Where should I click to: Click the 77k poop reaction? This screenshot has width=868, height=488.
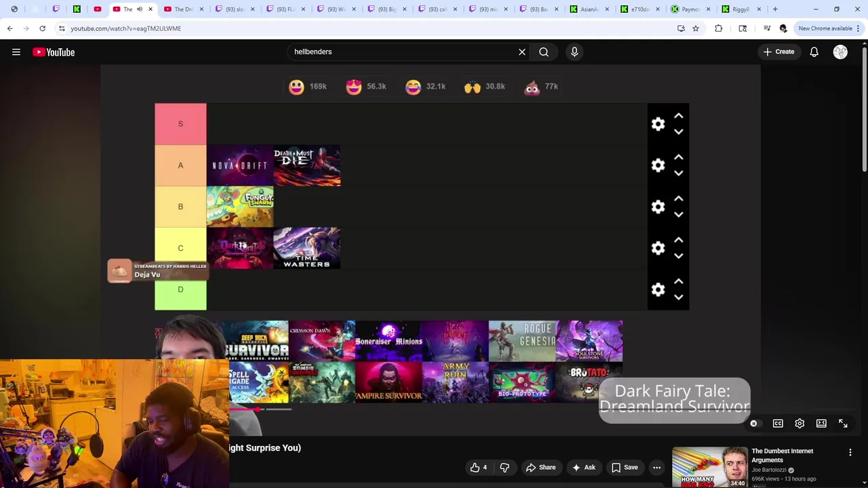pos(541,87)
